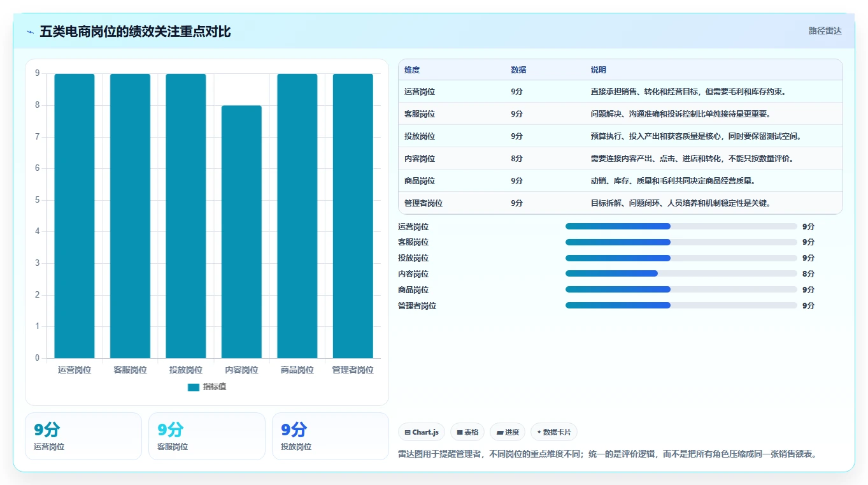
Task: Click 内容岗位 cell in the table
Action: point(420,159)
